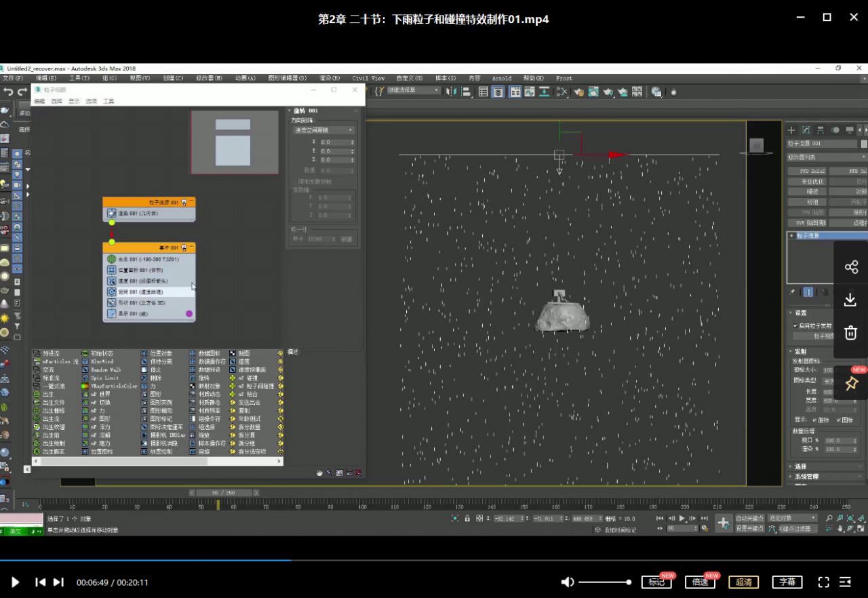Select the 形状 001 operator
868x598 pixels.
149,302
